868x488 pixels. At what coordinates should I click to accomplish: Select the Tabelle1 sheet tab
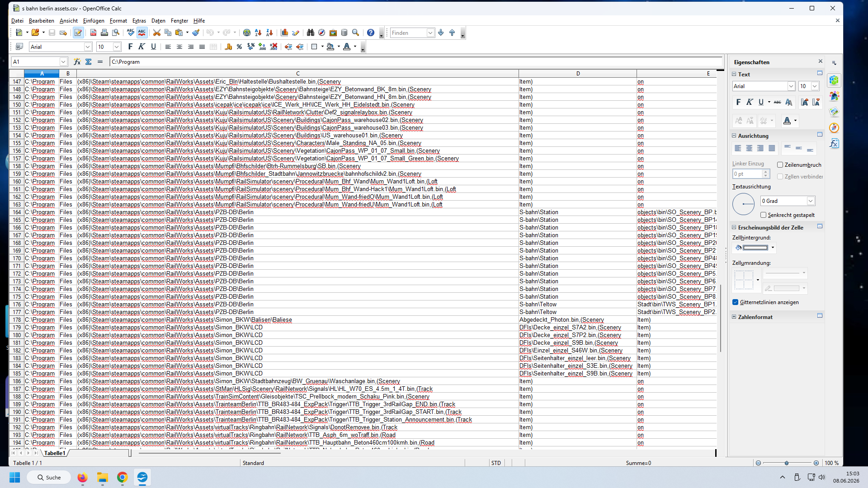tap(55, 453)
